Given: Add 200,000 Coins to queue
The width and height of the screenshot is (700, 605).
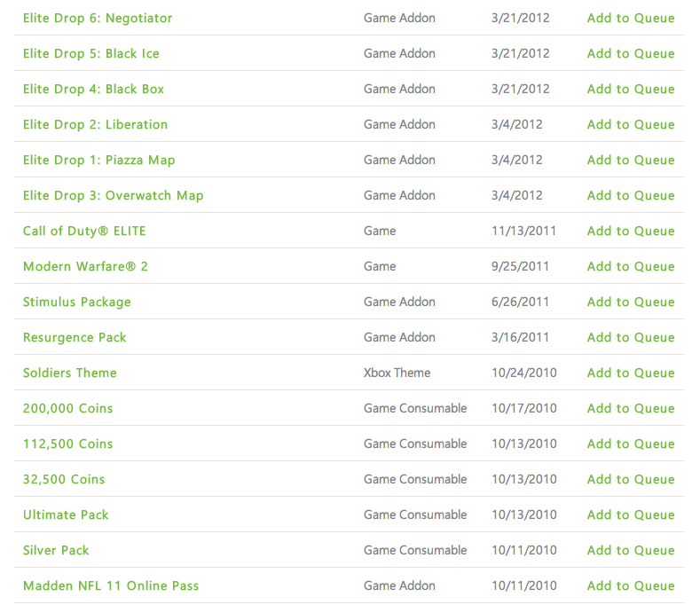Looking at the screenshot, I should [x=631, y=409].
